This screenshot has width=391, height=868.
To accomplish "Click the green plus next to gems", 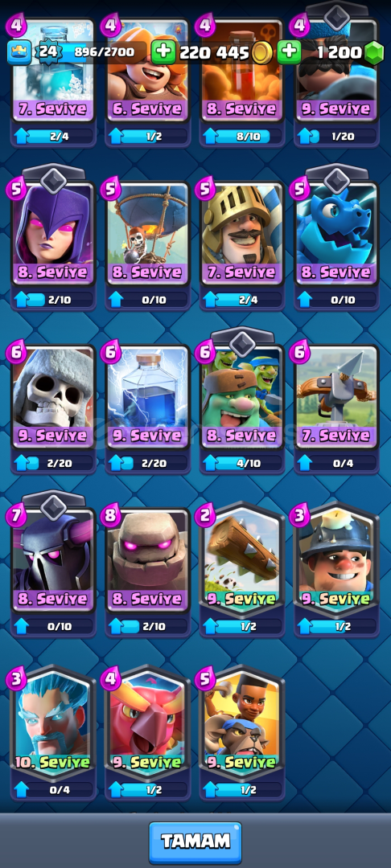I will pyautogui.click(x=289, y=52).
